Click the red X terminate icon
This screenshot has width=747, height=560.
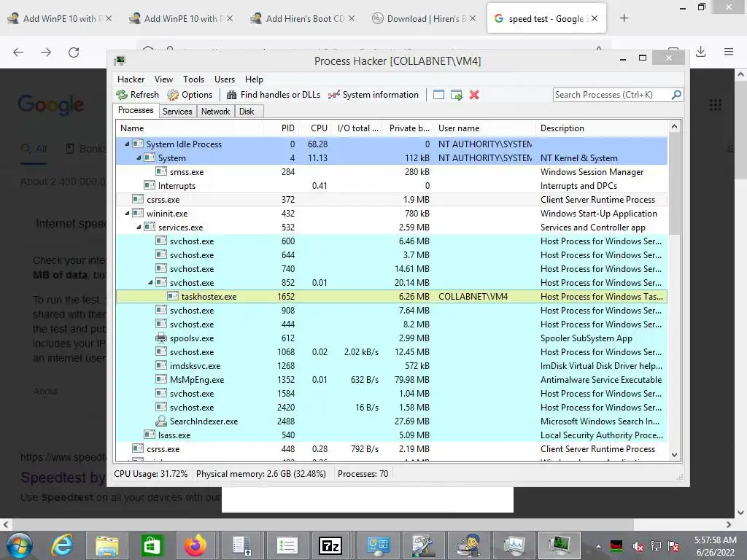[x=474, y=95]
